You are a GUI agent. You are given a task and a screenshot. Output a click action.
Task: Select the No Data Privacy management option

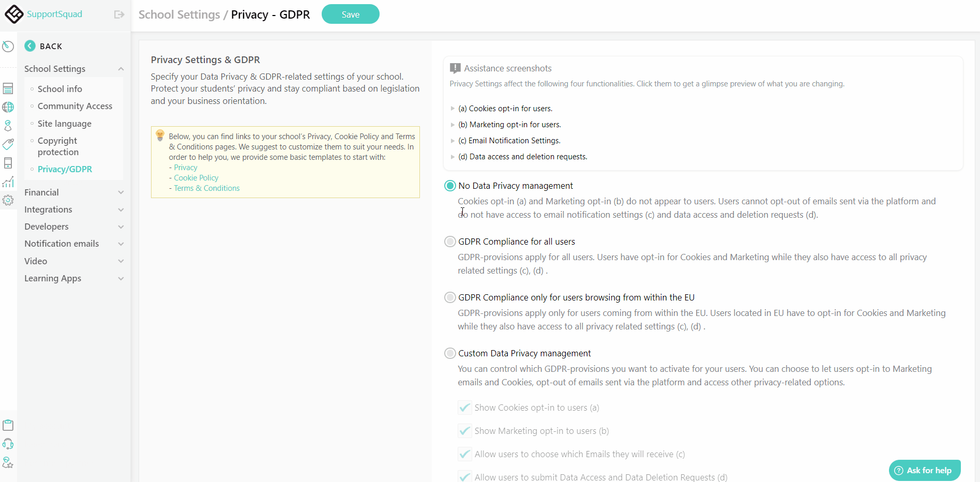[x=449, y=185]
